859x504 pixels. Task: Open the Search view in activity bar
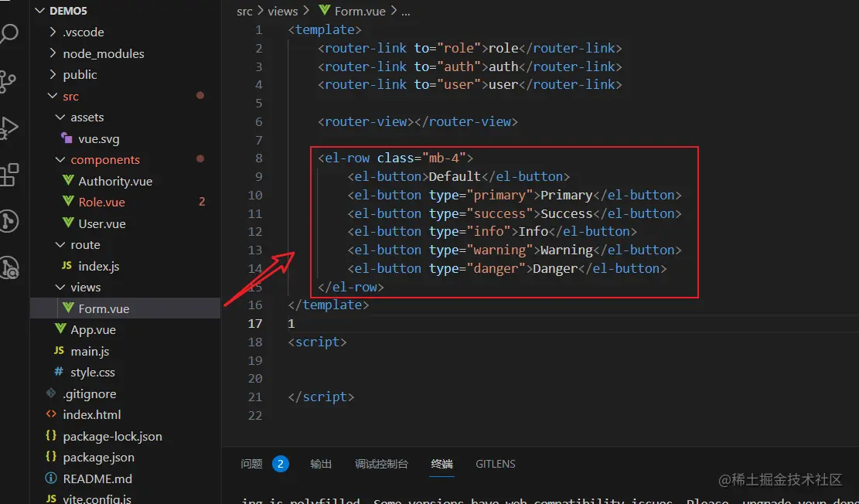[8, 34]
